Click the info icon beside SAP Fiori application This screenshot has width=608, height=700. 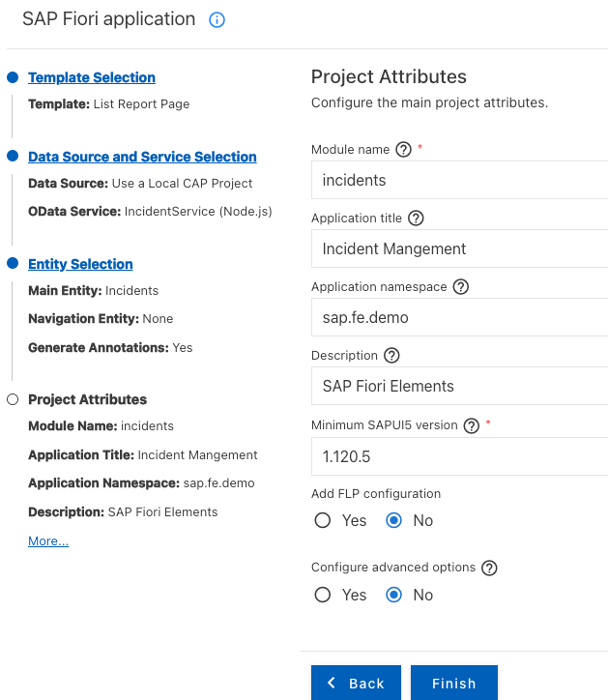click(217, 20)
